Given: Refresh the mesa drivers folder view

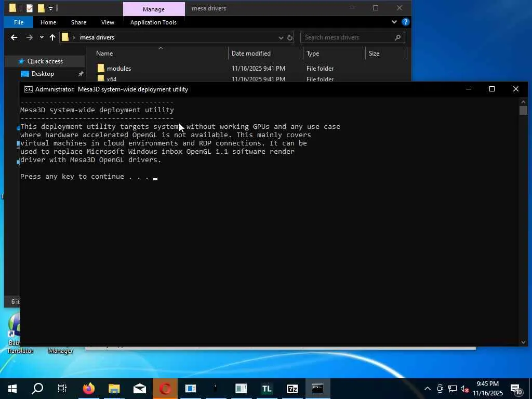Looking at the screenshot, I should tap(290, 37).
